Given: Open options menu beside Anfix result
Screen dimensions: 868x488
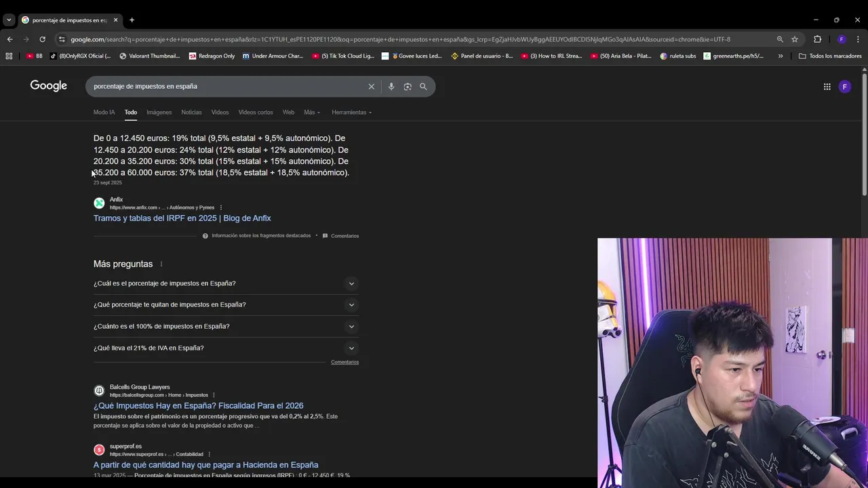Looking at the screenshot, I should [x=221, y=207].
